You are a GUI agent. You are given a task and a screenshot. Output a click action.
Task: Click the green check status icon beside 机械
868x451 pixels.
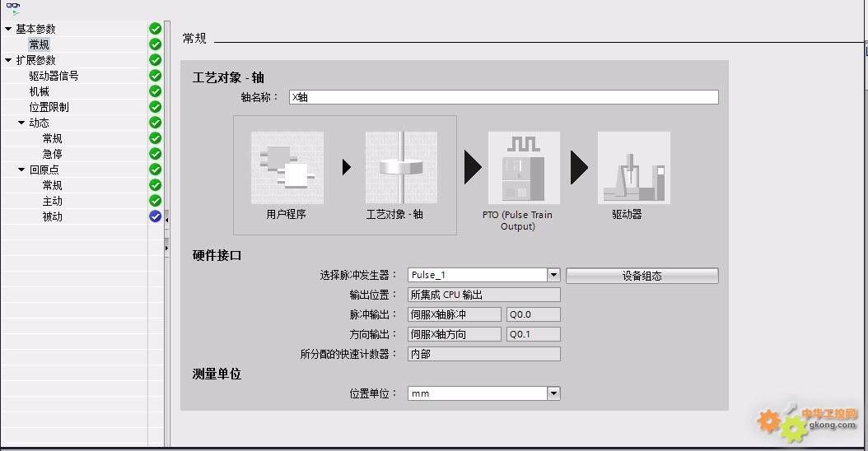155,91
